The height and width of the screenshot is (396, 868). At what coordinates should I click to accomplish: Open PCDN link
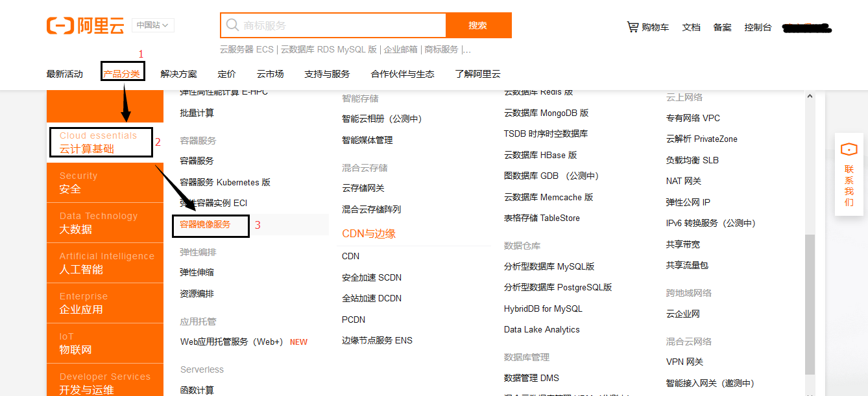click(x=354, y=320)
